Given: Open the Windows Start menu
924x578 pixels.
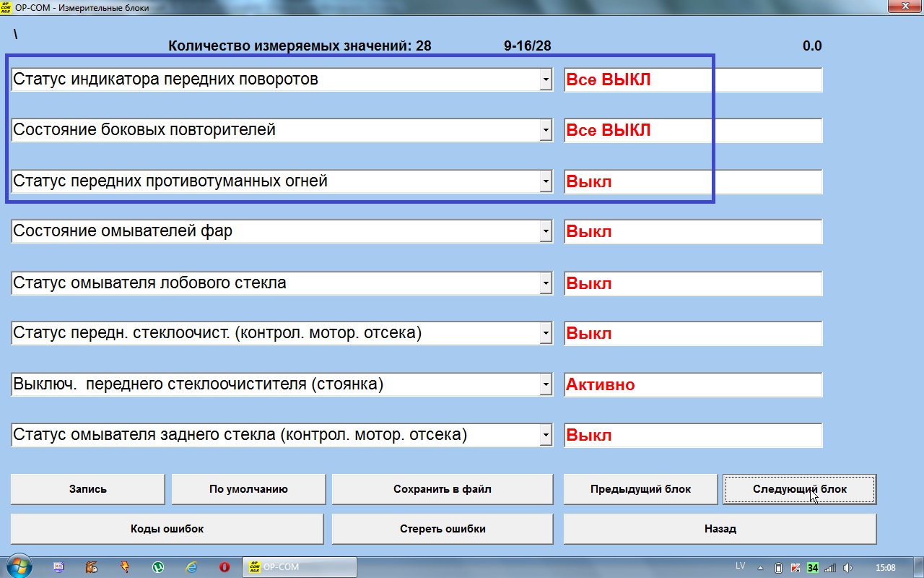Looking at the screenshot, I should pos(17,567).
